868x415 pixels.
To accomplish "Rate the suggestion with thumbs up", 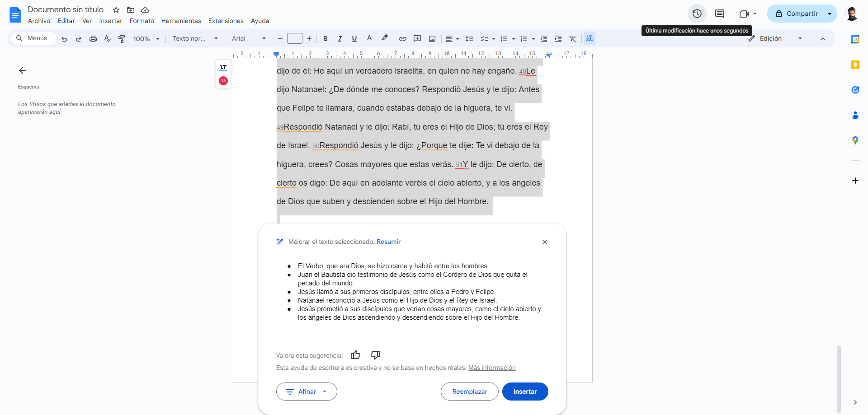I will click(355, 355).
